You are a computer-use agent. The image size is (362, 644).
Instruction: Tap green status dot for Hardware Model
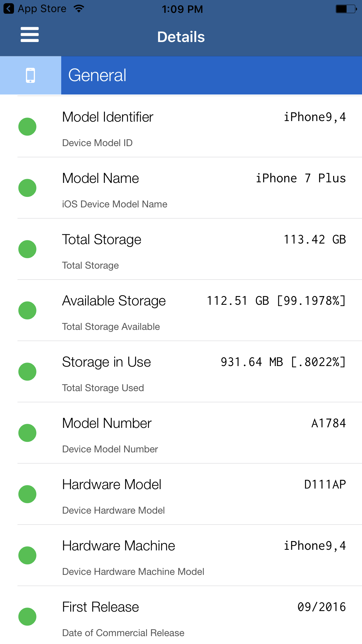(x=27, y=494)
